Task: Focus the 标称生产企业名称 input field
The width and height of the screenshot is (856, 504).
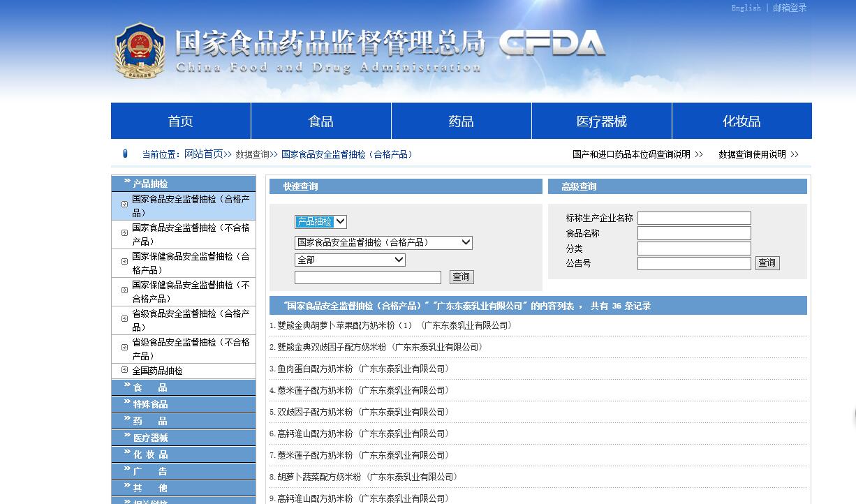Action: pos(694,218)
